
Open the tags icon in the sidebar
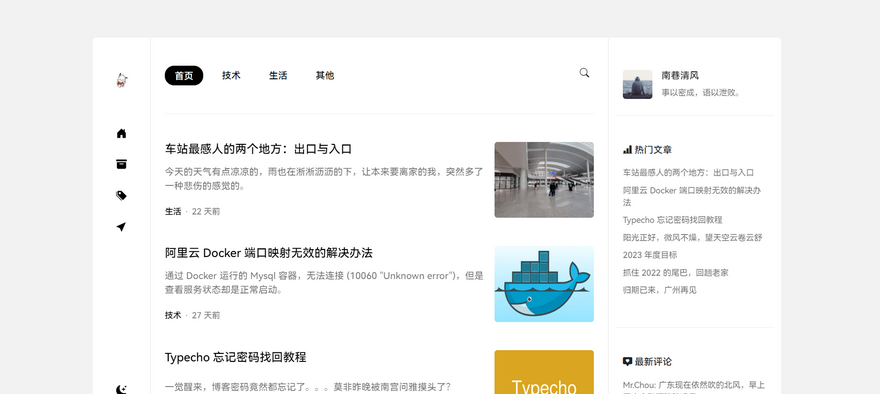click(121, 195)
